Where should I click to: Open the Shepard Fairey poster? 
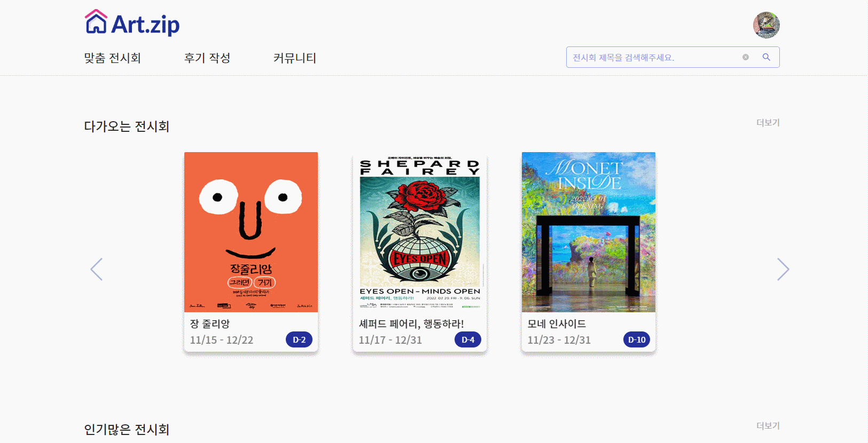point(420,232)
